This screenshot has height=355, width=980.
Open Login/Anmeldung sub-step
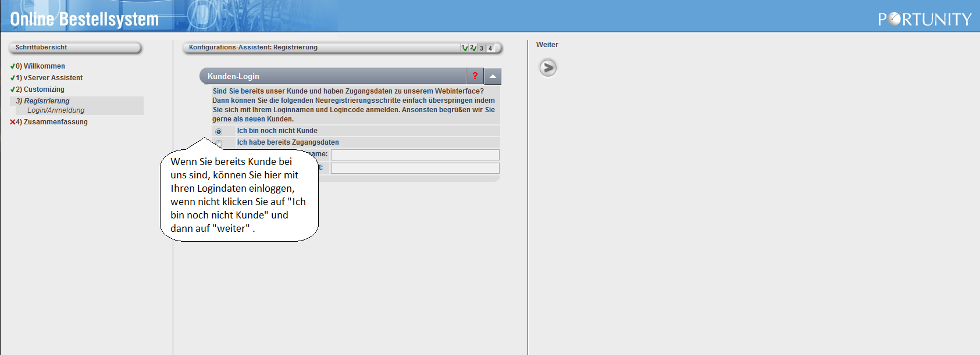coord(56,110)
